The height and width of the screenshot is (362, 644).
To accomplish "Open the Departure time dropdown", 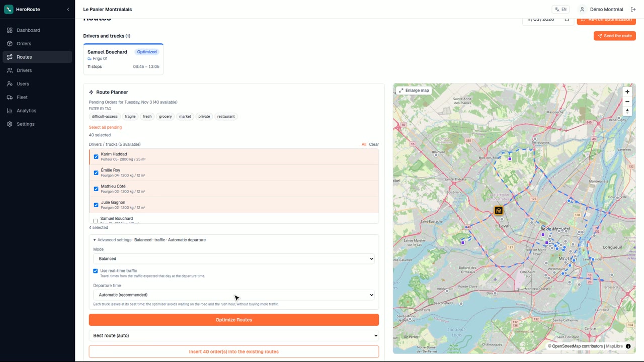I will coord(234,295).
